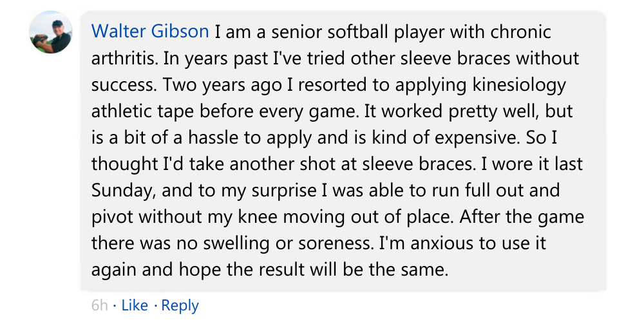The image size is (644, 322).
Task: Reply to Walter Gibson's comment
Action: click(x=180, y=305)
